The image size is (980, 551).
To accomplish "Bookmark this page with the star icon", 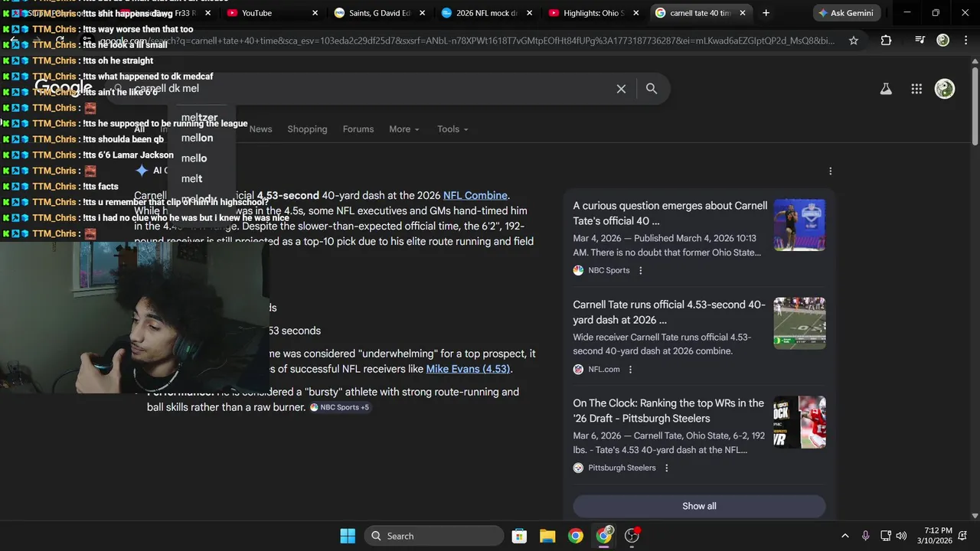I will click(854, 41).
